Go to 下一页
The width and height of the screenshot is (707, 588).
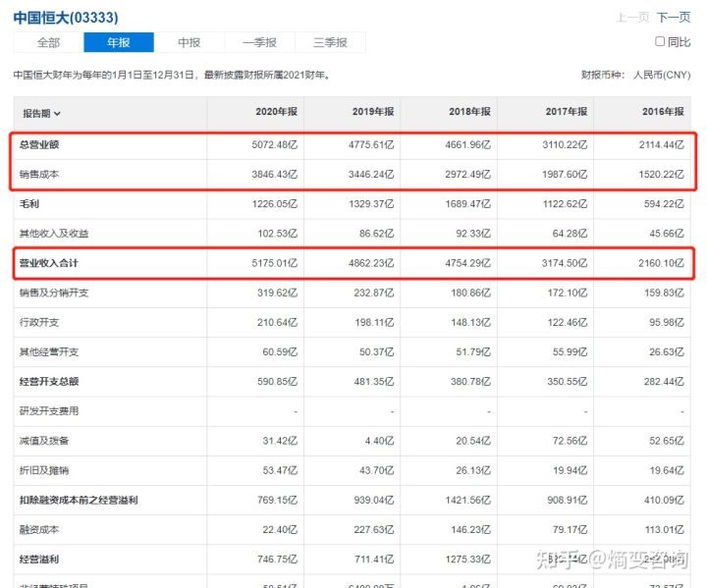pos(674,18)
